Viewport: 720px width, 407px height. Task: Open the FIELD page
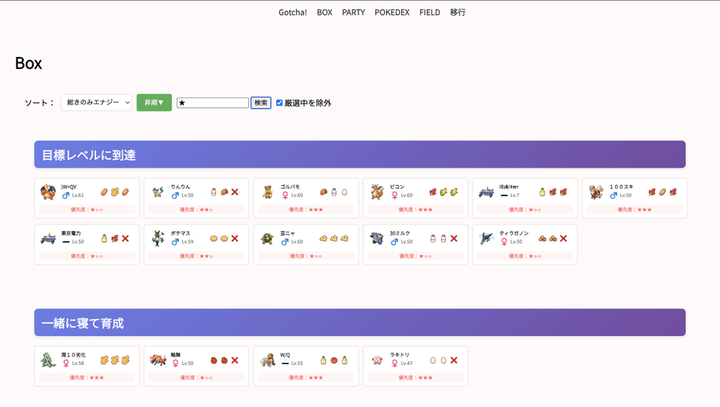click(x=429, y=12)
